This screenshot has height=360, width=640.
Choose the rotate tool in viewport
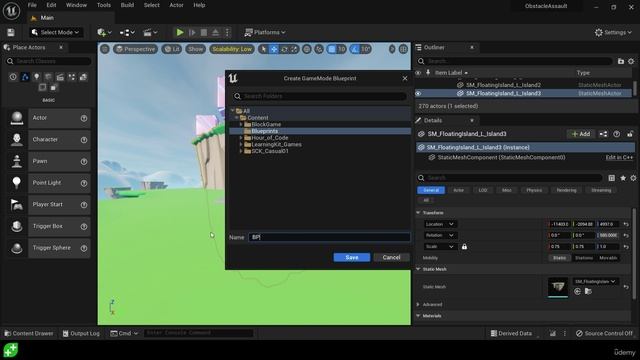(284, 49)
